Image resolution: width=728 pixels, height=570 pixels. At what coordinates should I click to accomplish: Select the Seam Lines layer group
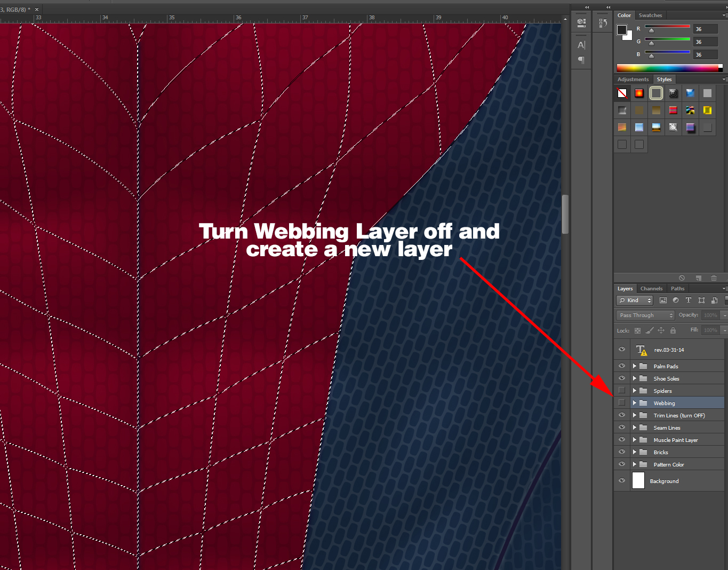pyautogui.click(x=677, y=427)
